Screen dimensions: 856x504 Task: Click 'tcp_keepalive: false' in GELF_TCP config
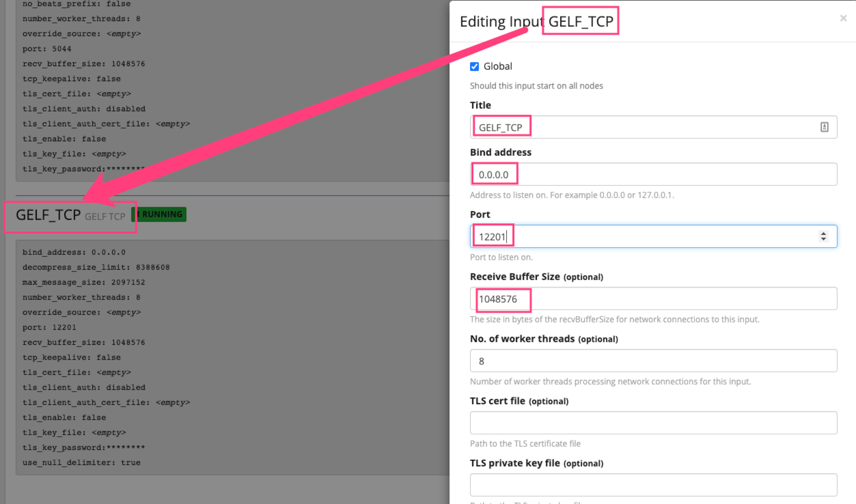coord(71,357)
